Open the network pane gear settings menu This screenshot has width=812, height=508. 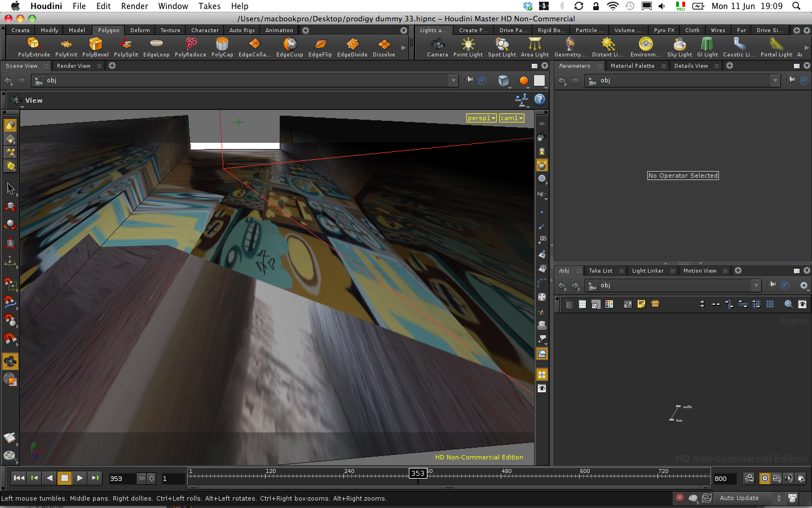click(804, 286)
